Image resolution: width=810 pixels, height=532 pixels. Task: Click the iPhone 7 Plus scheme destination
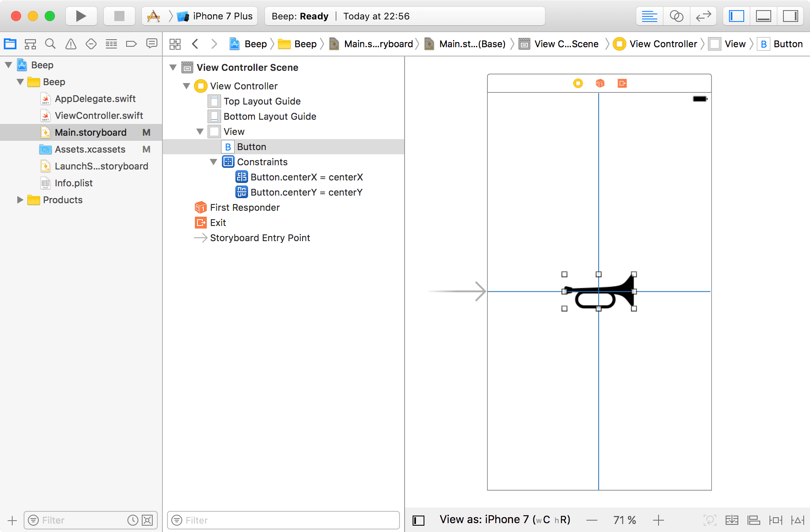[x=222, y=16]
